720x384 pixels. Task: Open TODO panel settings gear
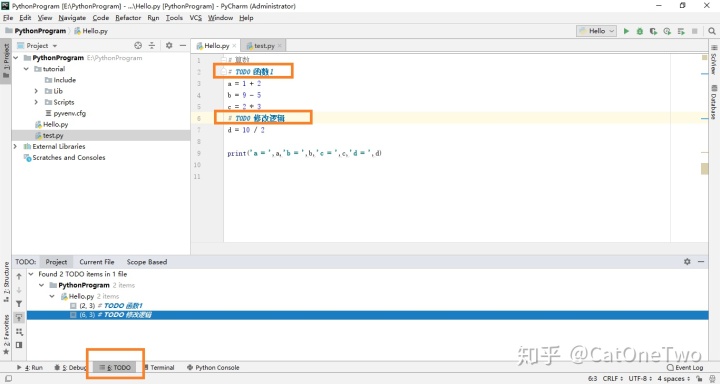687,261
